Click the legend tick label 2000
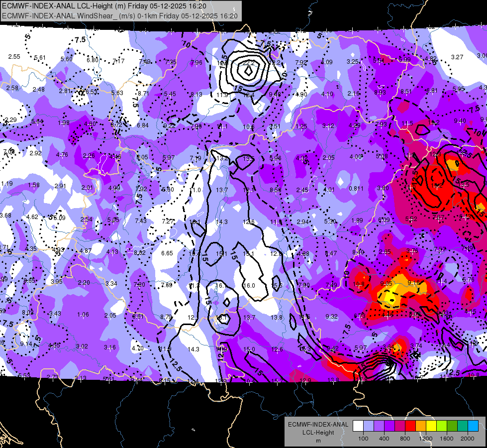Screen dimensions: 487x448 (x=468, y=439)
